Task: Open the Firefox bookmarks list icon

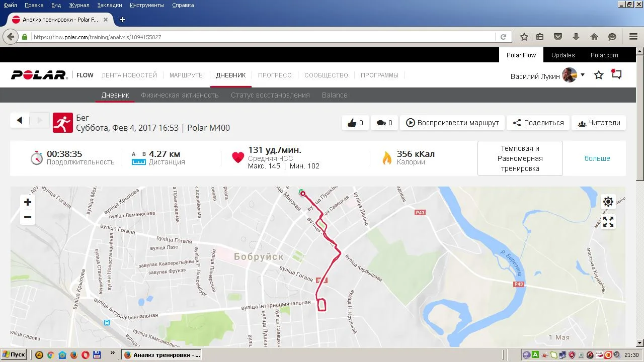Action: click(540, 37)
